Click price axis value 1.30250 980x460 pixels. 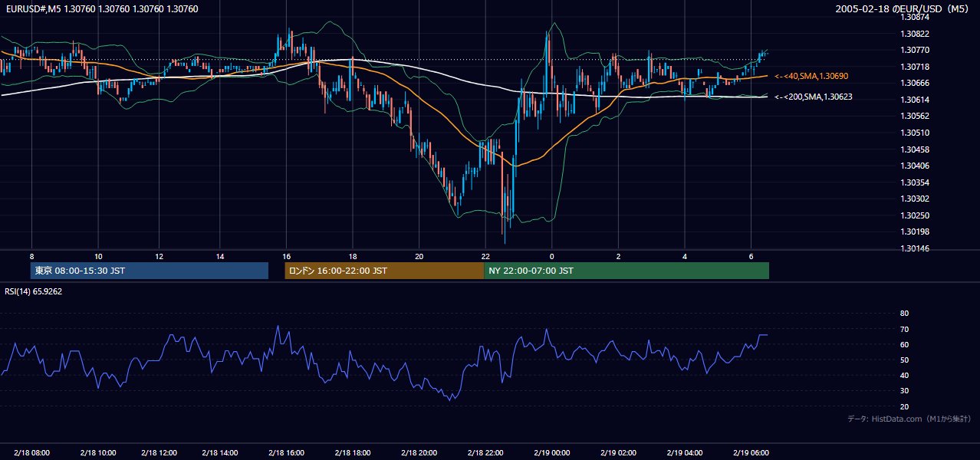tap(915, 215)
